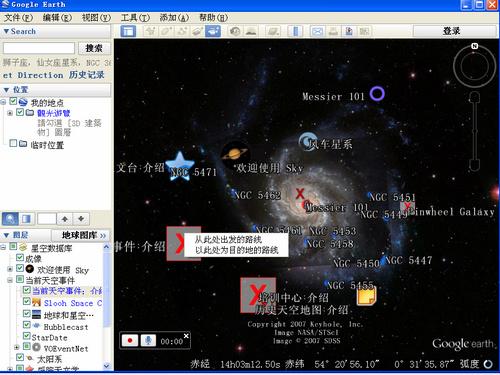Click the Add Polygon toolbar icon
500x375 pixels.
tap(166, 31)
